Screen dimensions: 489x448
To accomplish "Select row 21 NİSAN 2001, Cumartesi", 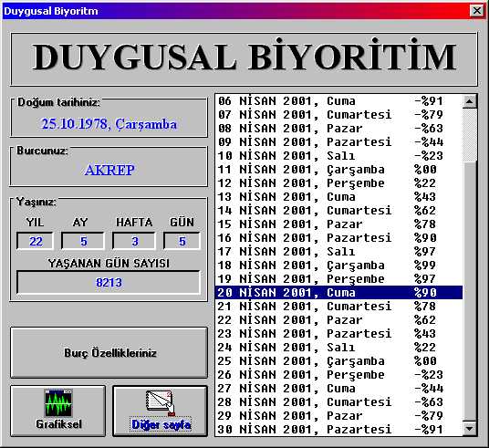I will pos(339,307).
